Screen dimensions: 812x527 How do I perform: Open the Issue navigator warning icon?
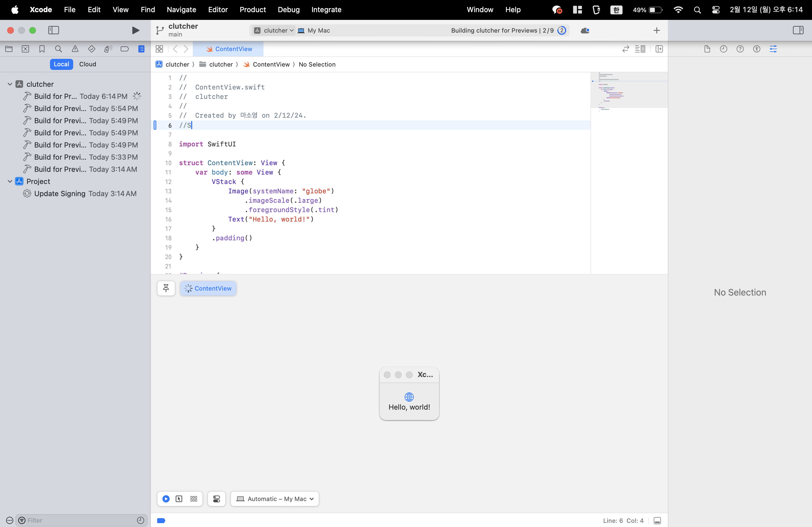(75, 49)
